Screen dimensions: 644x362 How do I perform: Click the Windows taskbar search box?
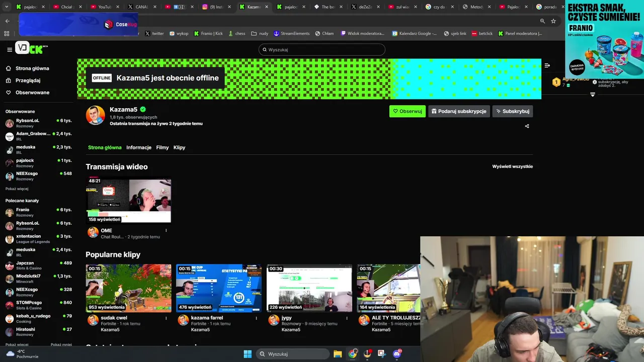click(x=292, y=354)
